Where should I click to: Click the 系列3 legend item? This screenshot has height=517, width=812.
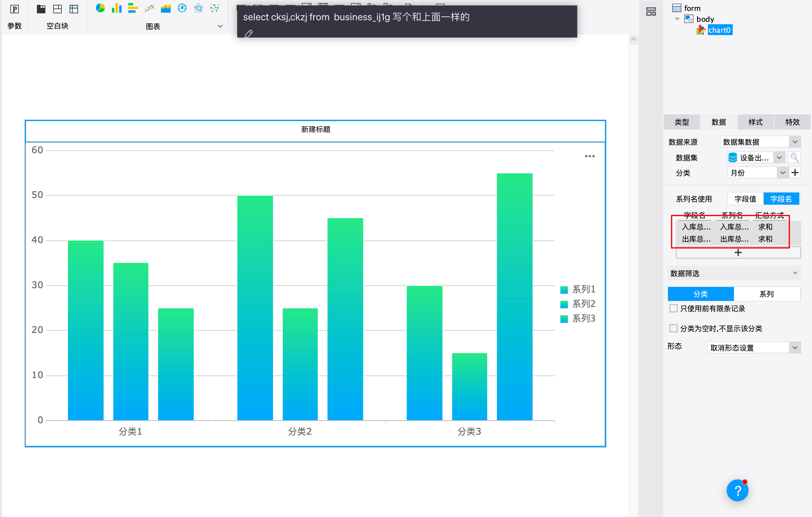coord(578,318)
